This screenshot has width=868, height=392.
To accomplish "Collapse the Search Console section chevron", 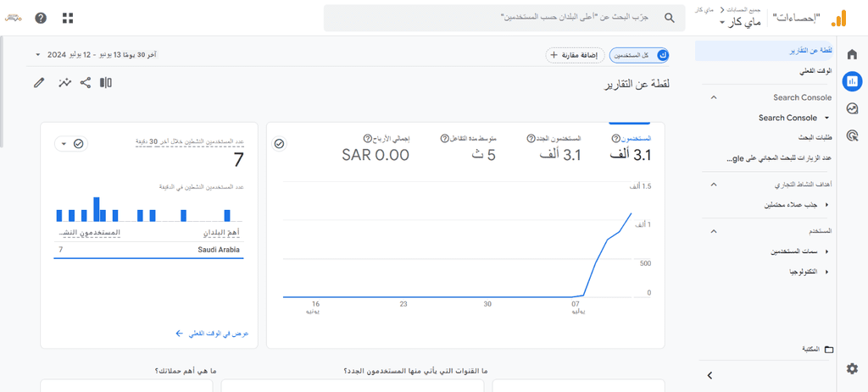I will tap(714, 97).
